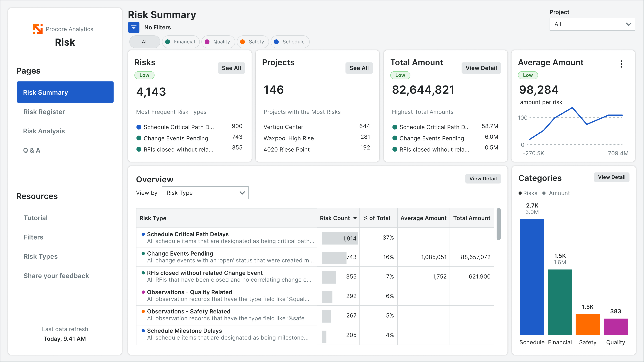
Task: Click the blue Schedule bar in Categories chart
Action: (532, 277)
